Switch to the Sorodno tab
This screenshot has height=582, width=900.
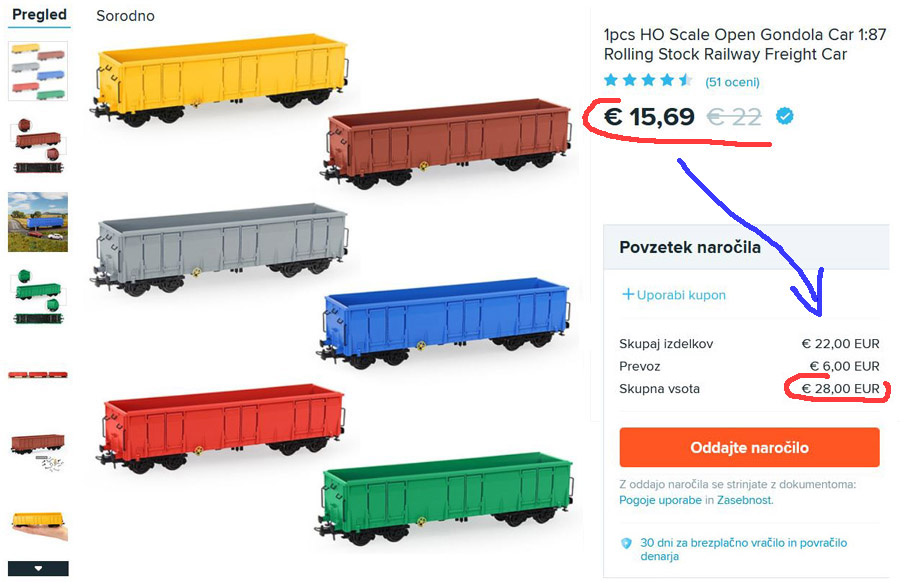click(x=125, y=16)
